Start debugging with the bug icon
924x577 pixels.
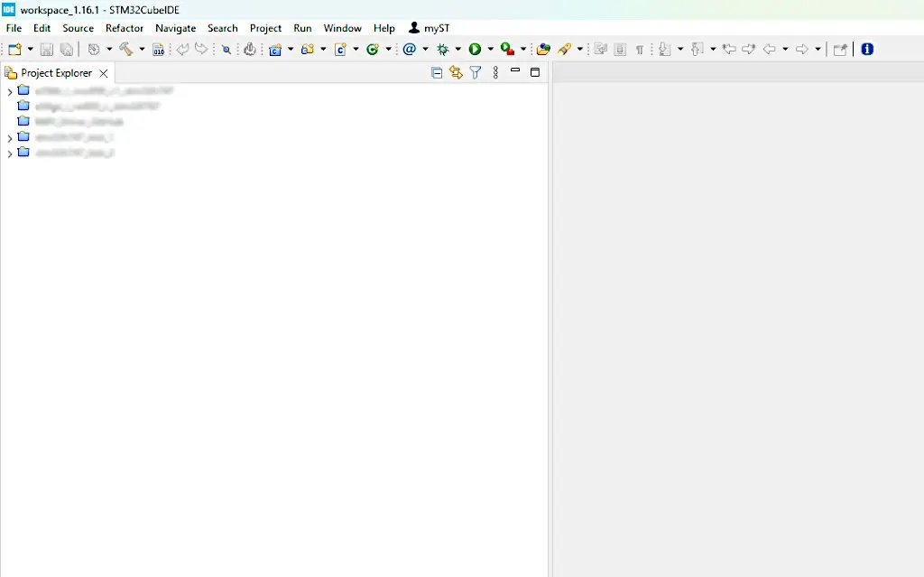point(442,50)
